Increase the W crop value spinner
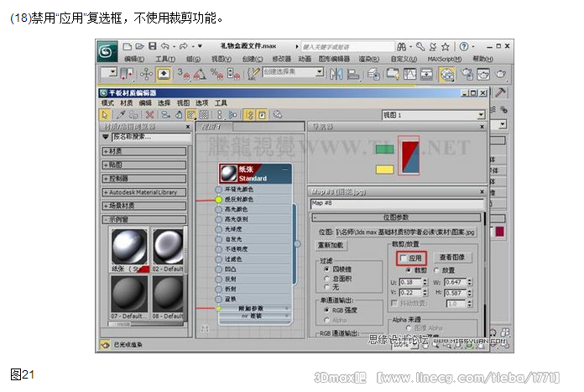The width and height of the screenshot is (584, 392). [x=470, y=280]
